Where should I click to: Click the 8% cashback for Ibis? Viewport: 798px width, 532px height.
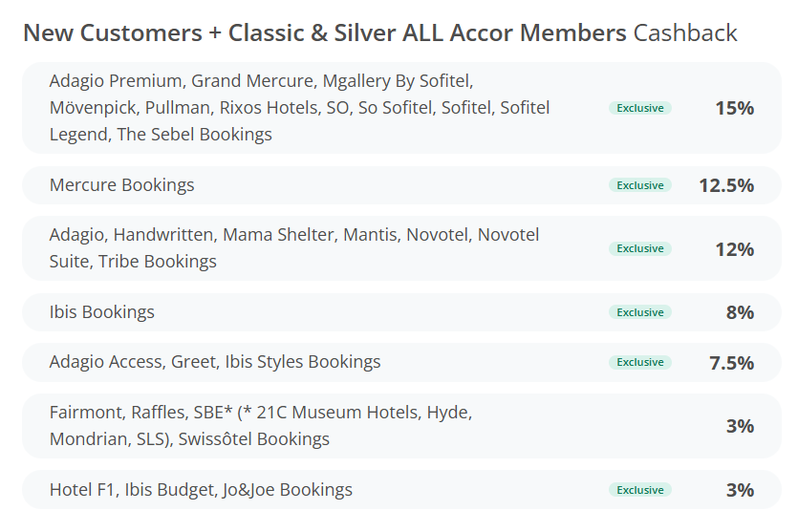tap(740, 312)
